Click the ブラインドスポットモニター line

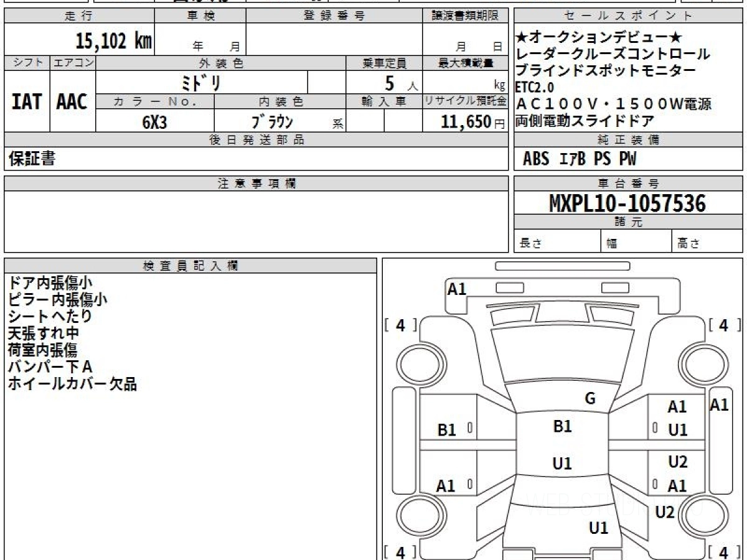tap(605, 70)
